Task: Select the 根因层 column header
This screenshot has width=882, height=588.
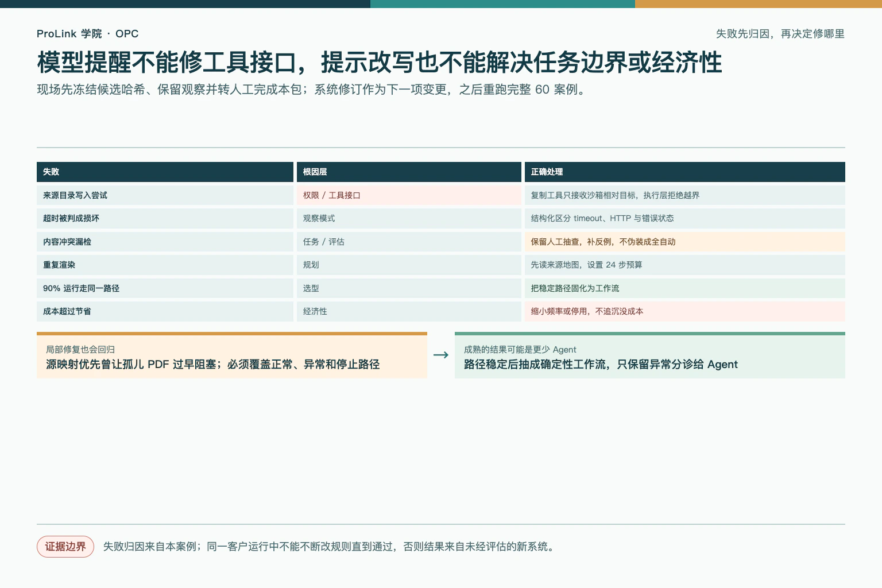Action: coord(409,172)
